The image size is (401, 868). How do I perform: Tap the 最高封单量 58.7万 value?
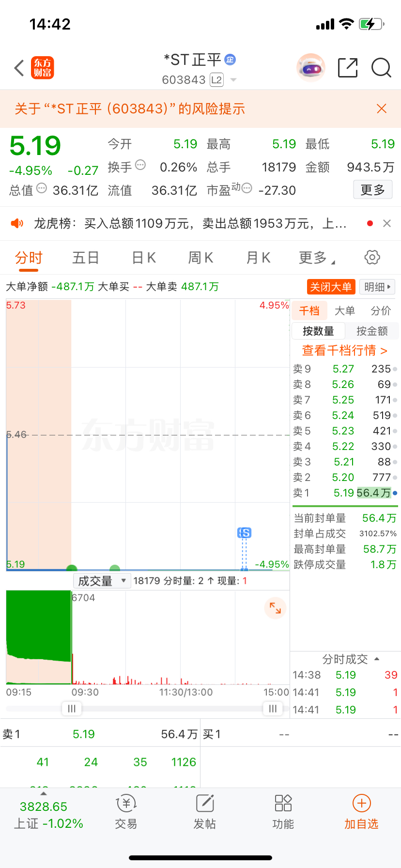point(380,549)
